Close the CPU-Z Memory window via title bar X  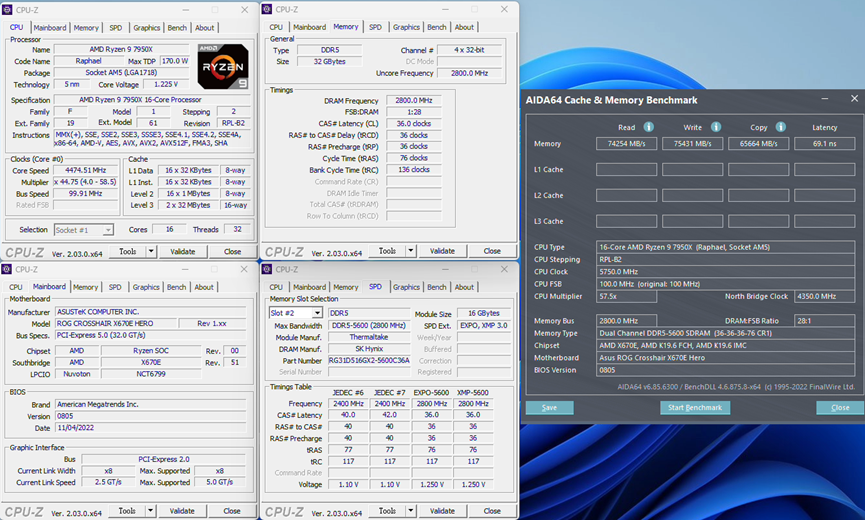pos(504,9)
